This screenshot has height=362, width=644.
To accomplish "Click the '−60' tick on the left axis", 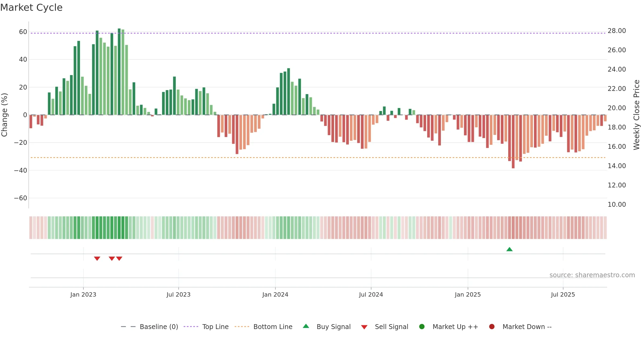I will pos(21,198).
